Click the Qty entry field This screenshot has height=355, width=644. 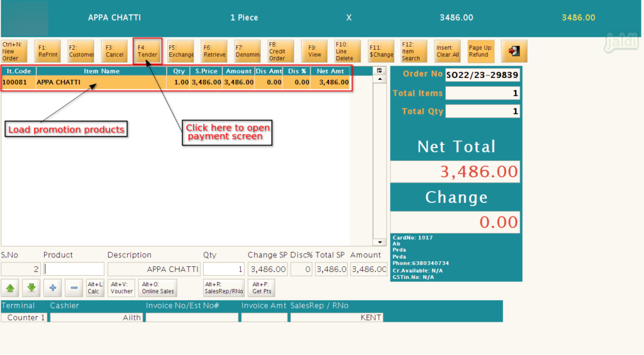click(x=224, y=269)
